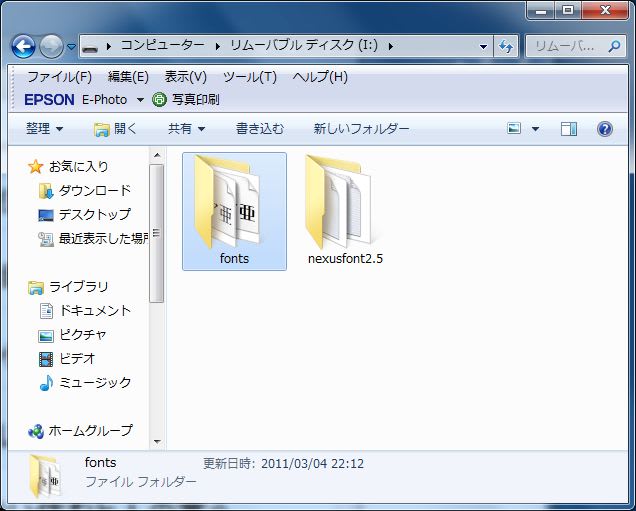Click the EPSON 写真印刷 print icon

click(160, 100)
